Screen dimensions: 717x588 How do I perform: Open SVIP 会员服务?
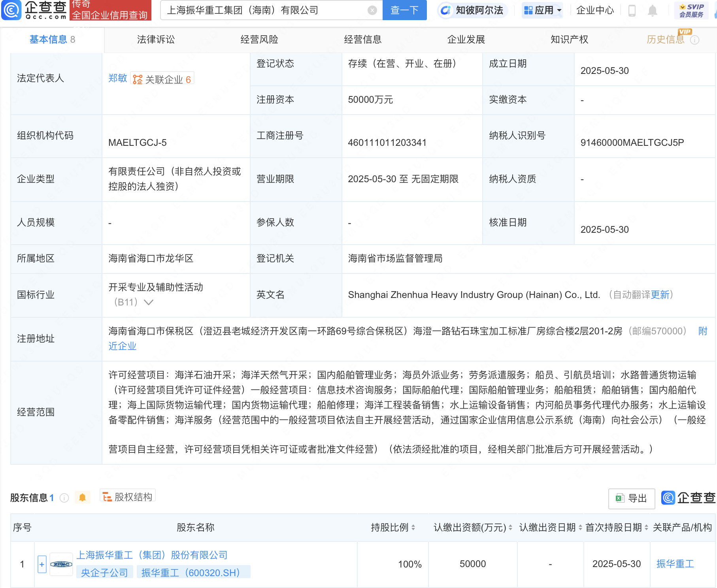(691, 10)
